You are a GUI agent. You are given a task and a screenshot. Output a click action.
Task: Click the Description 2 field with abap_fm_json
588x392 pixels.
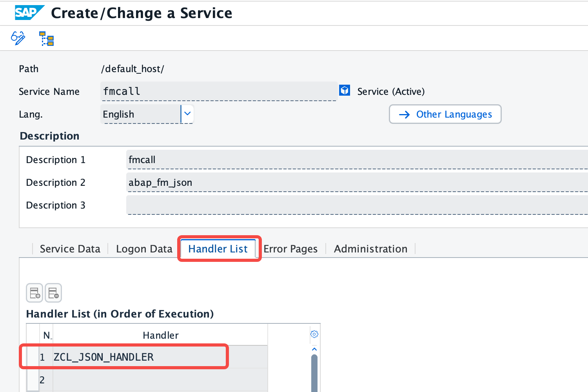pos(357,182)
